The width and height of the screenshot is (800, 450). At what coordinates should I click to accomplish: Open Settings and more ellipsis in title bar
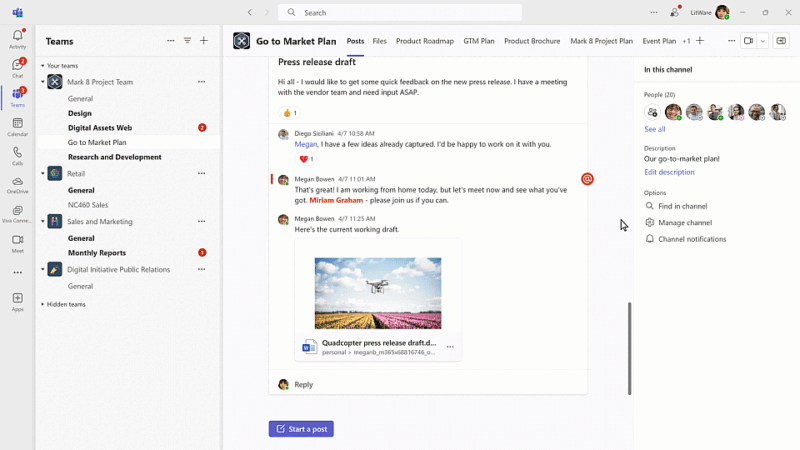(654, 12)
